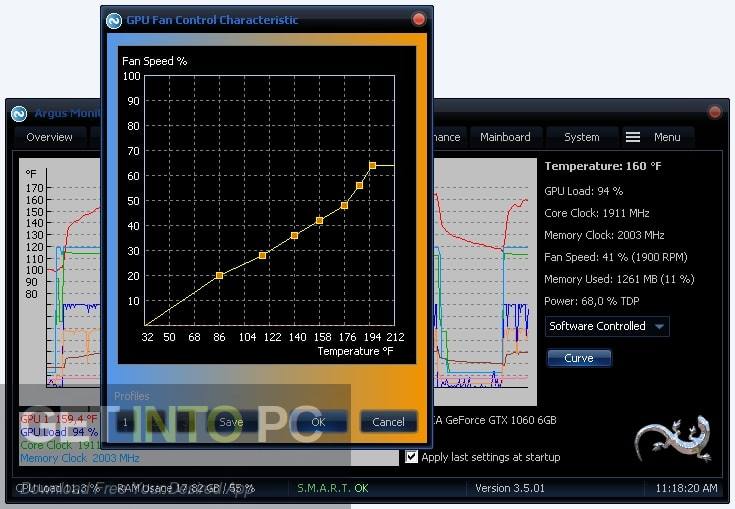Click the 'Temperature °F' axis label in dialog
The image size is (735, 509).
point(355,351)
